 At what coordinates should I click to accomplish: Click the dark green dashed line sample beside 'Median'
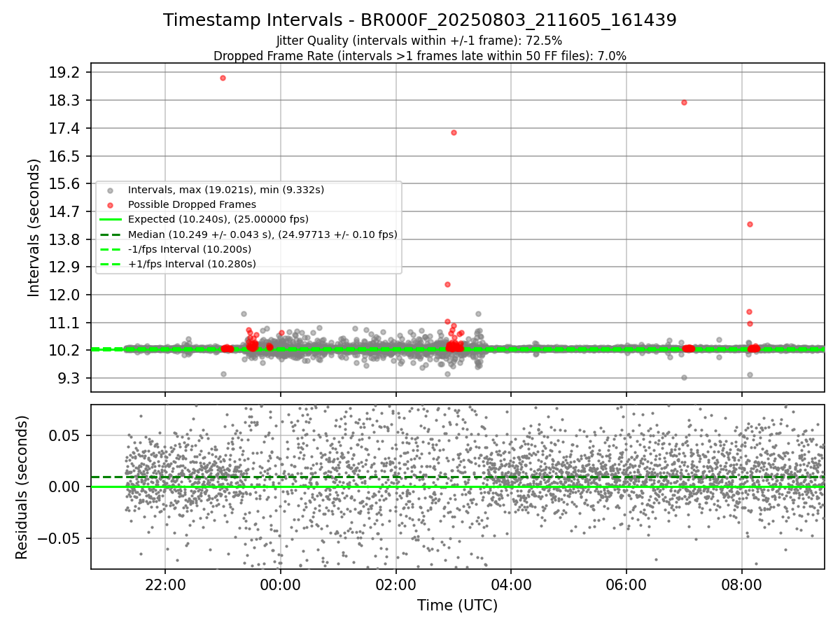pyautogui.click(x=111, y=234)
